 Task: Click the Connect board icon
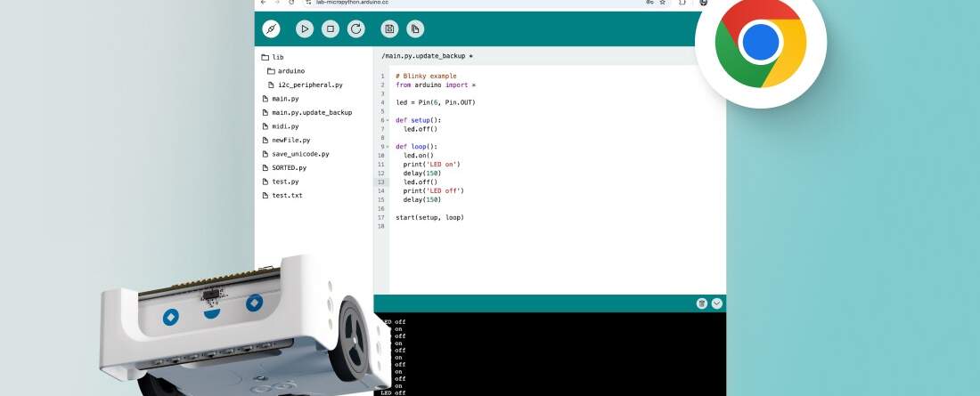[x=271, y=29]
